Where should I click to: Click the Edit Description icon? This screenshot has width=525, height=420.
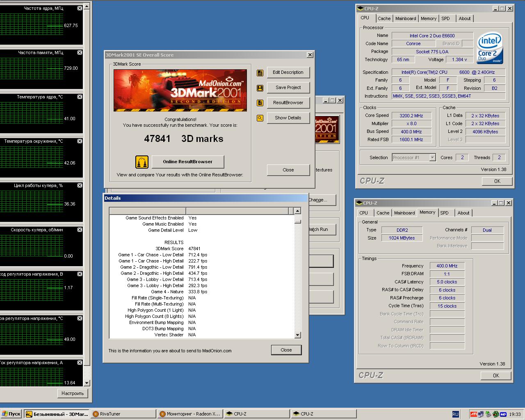coord(260,73)
